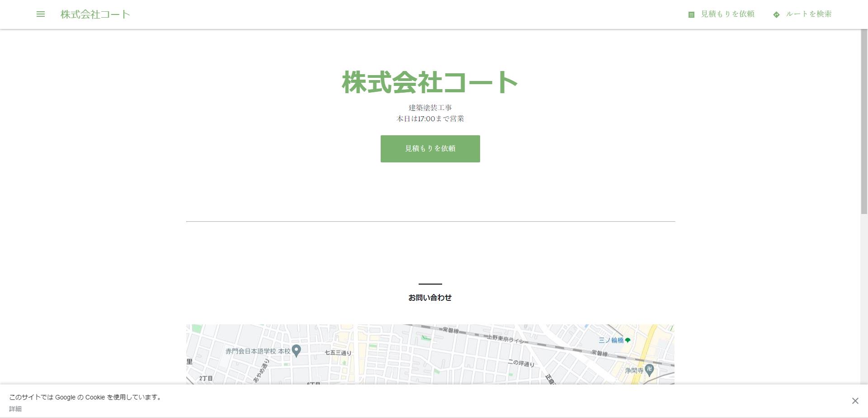Click the document icon beside 見積もりを依頼 in header
The width and height of the screenshot is (868, 418).
click(691, 14)
